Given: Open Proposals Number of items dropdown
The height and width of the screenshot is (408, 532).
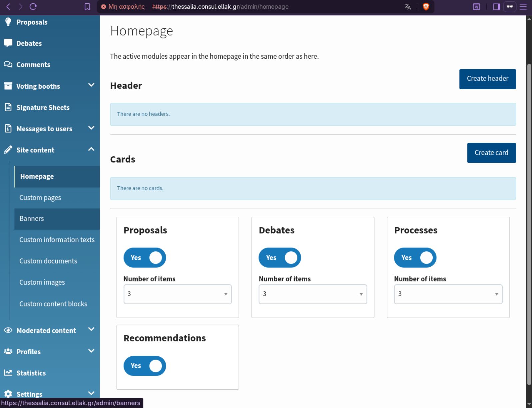Looking at the screenshot, I should pyautogui.click(x=178, y=294).
